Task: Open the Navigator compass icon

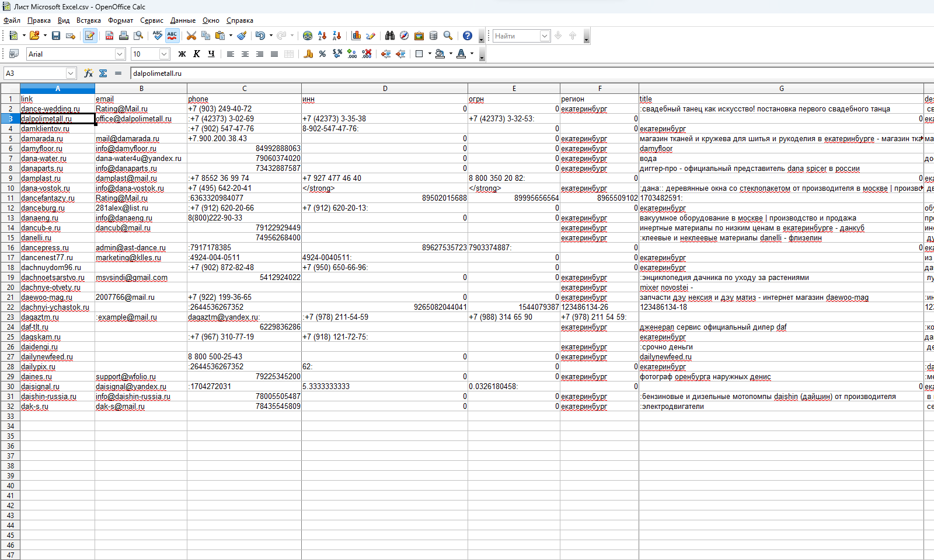Action: pos(404,36)
